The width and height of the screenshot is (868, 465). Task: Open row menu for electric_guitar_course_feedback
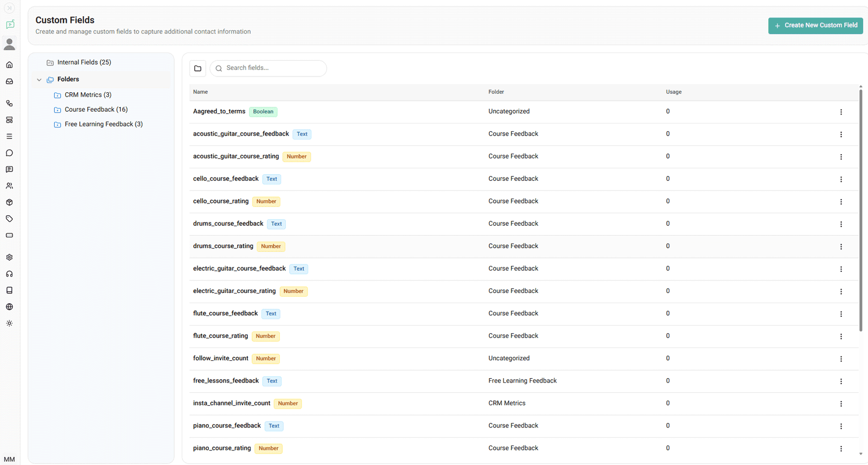tap(841, 269)
